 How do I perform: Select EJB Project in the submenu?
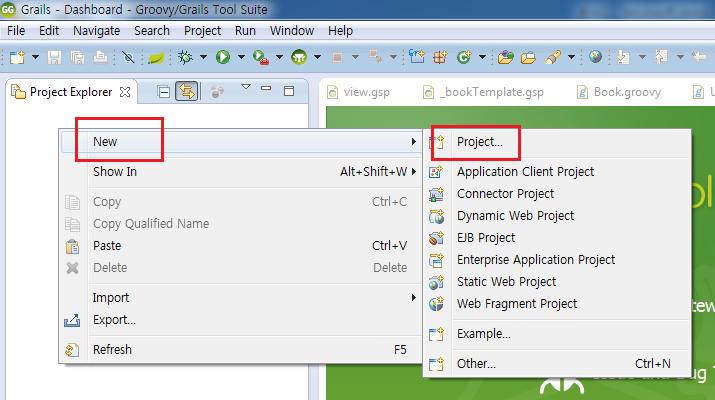557,238
